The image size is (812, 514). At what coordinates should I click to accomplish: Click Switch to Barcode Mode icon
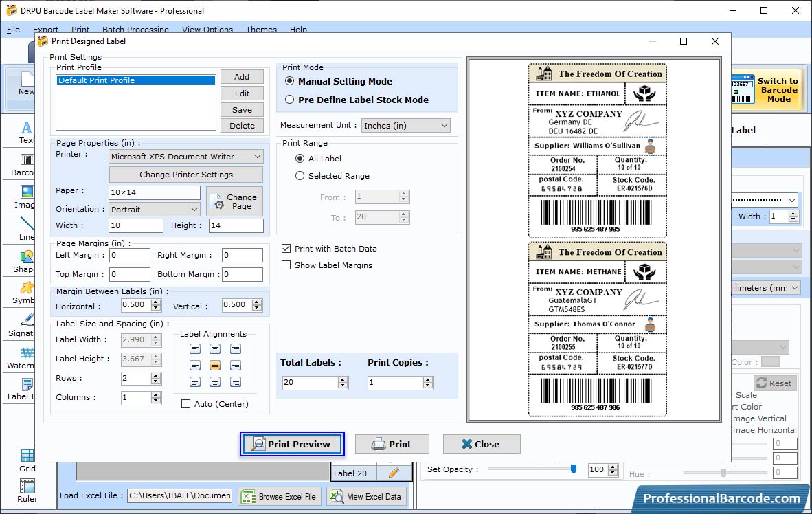[x=742, y=89]
